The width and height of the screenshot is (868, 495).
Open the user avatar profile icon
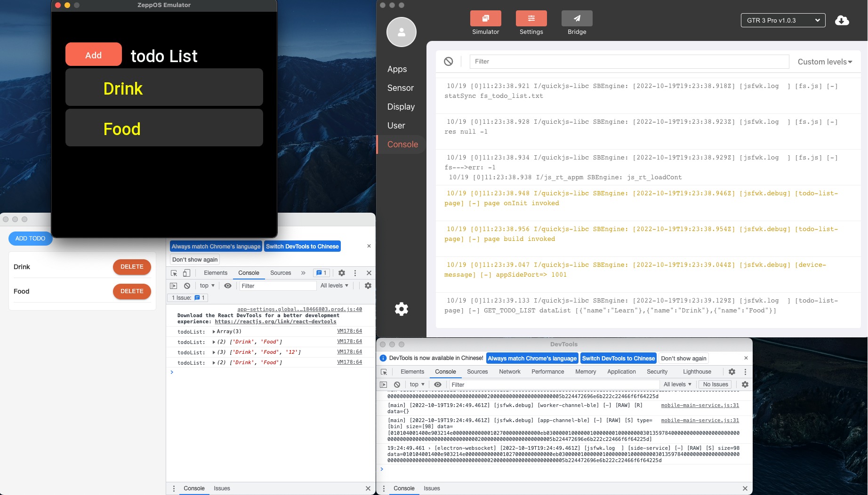coord(401,32)
